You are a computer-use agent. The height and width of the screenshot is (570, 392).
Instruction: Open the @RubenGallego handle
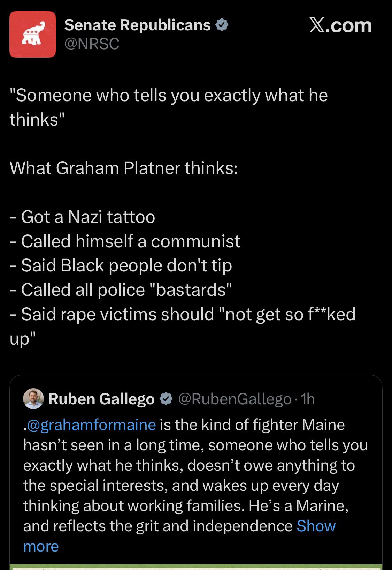pyautogui.click(x=235, y=399)
